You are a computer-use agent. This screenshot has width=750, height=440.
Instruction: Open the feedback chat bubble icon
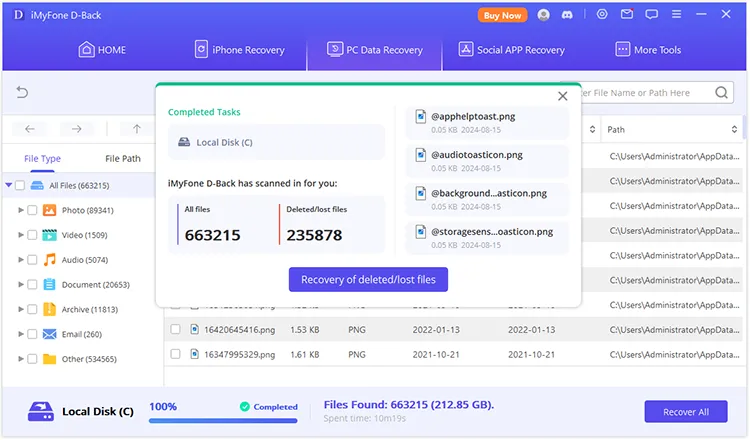point(651,15)
